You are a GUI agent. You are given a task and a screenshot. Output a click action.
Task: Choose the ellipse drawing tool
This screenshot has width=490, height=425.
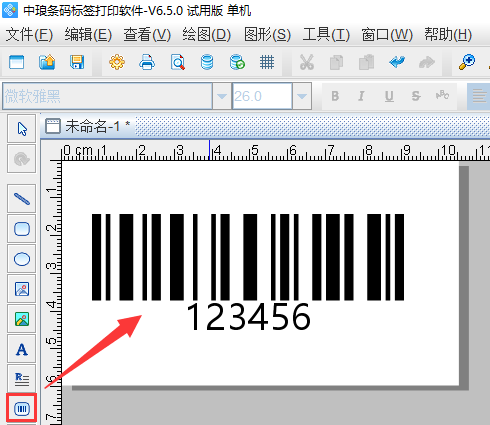[22, 259]
